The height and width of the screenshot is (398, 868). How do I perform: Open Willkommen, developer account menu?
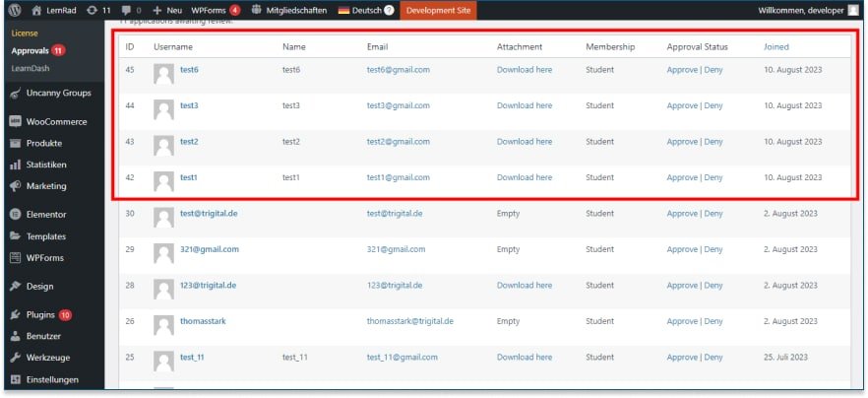(x=808, y=10)
